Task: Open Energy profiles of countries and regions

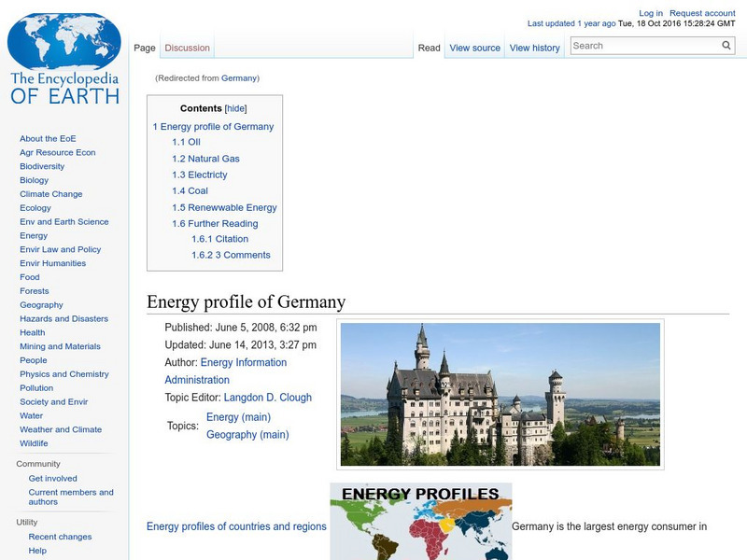Action: point(235,526)
